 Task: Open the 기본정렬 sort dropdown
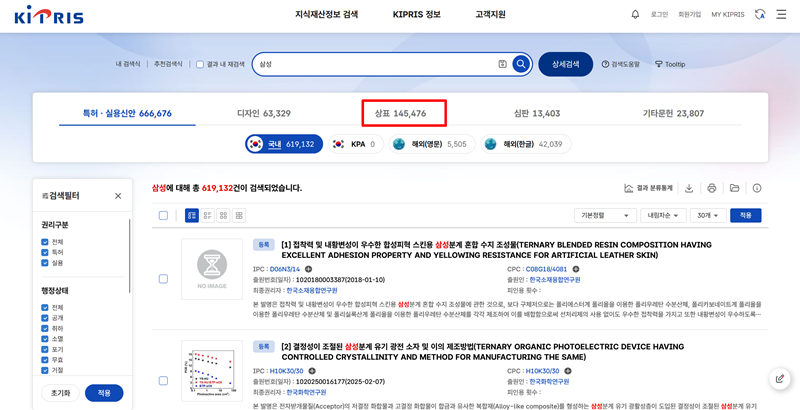[x=605, y=215]
